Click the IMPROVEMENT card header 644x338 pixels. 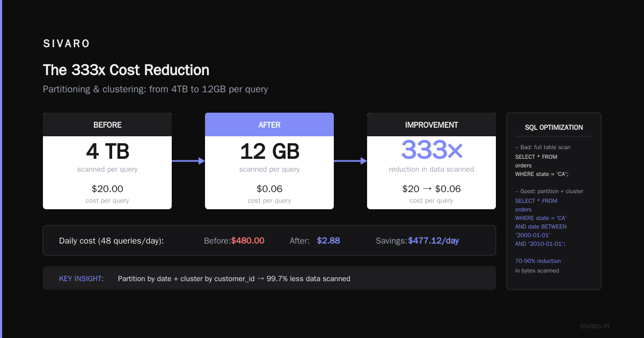[x=431, y=124]
